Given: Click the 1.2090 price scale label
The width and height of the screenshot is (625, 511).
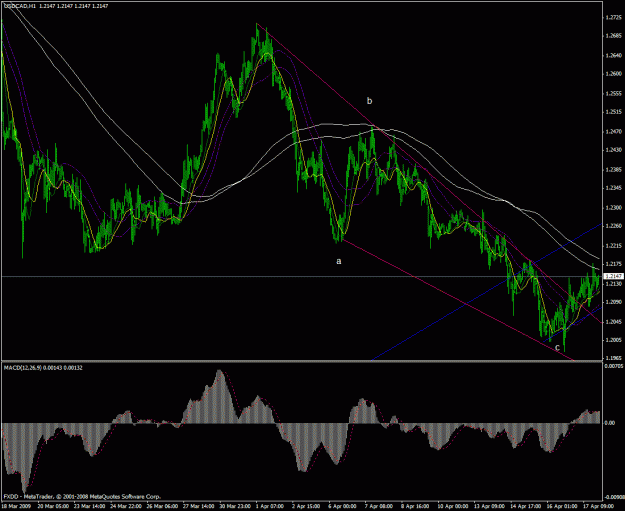Looking at the screenshot, I should click(613, 302).
